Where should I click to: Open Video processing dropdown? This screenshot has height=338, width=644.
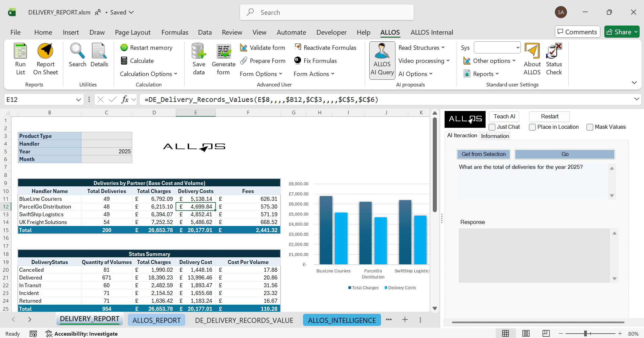click(x=424, y=61)
